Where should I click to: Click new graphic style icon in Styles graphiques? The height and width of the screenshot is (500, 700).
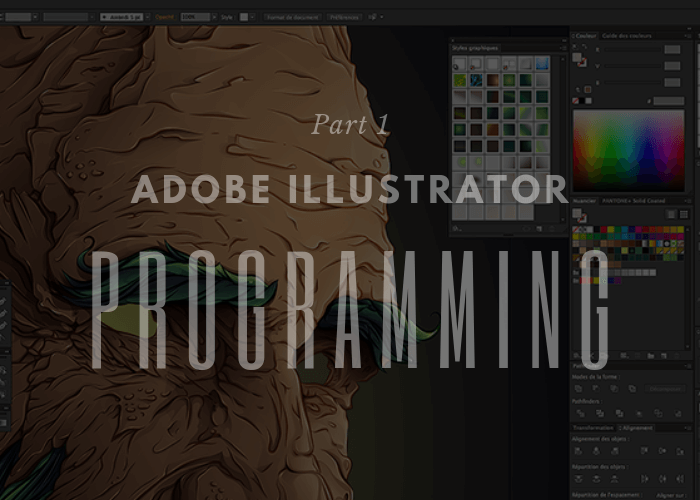pos(539,229)
